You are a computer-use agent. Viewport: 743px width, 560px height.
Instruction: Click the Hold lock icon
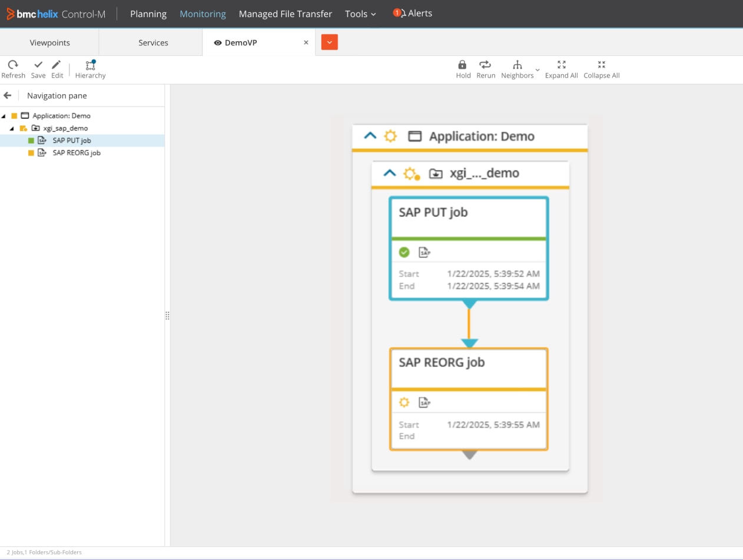point(463,65)
